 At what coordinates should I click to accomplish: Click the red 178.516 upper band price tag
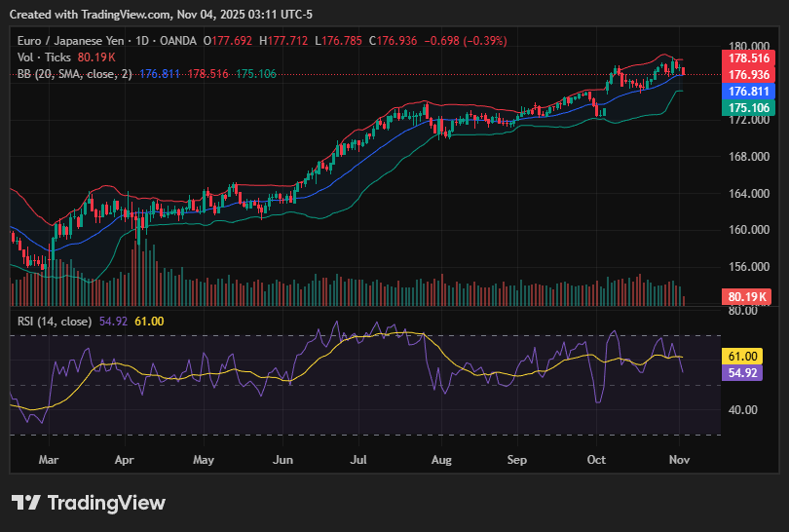pyautogui.click(x=750, y=58)
